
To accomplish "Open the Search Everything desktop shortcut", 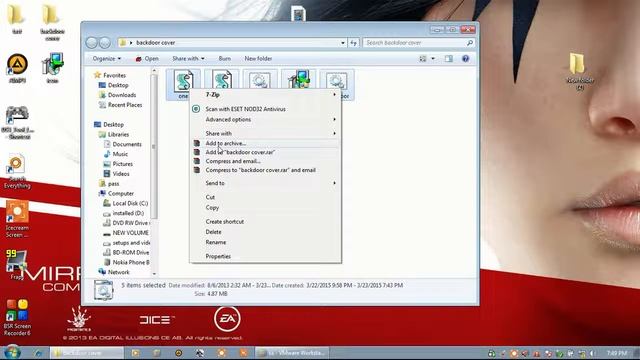I will coord(17,171).
